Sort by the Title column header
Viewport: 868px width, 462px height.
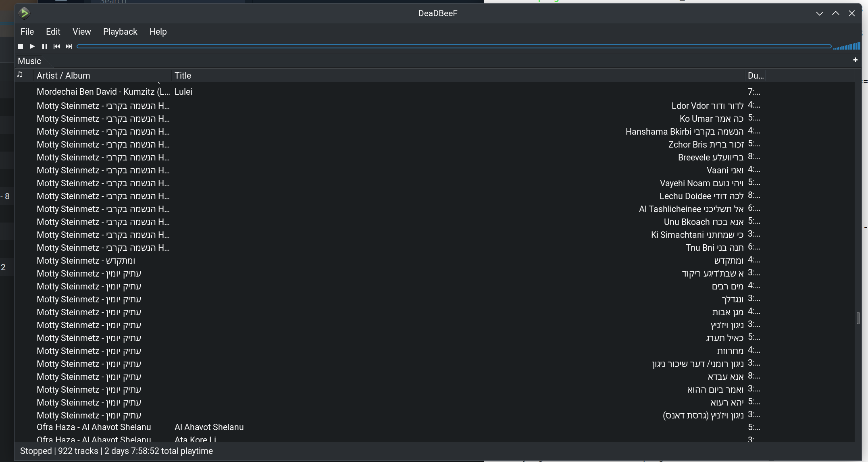coord(458,75)
